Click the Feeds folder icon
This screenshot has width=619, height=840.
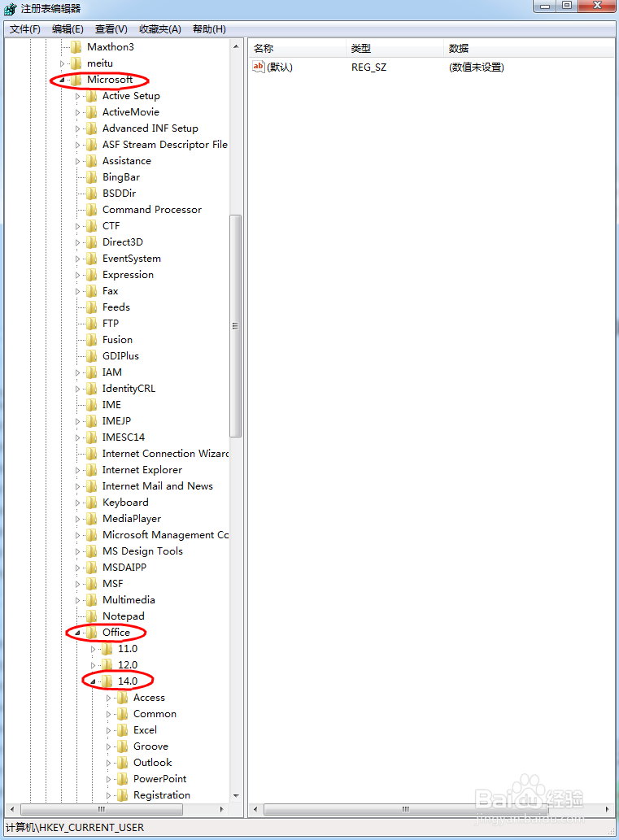pyautogui.click(x=92, y=307)
